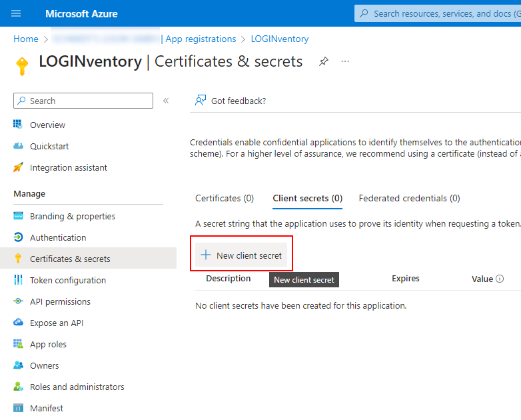This screenshot has height=420, width=521.
Task: Click Expose an API cloud icon
Action: pos(18,322)
